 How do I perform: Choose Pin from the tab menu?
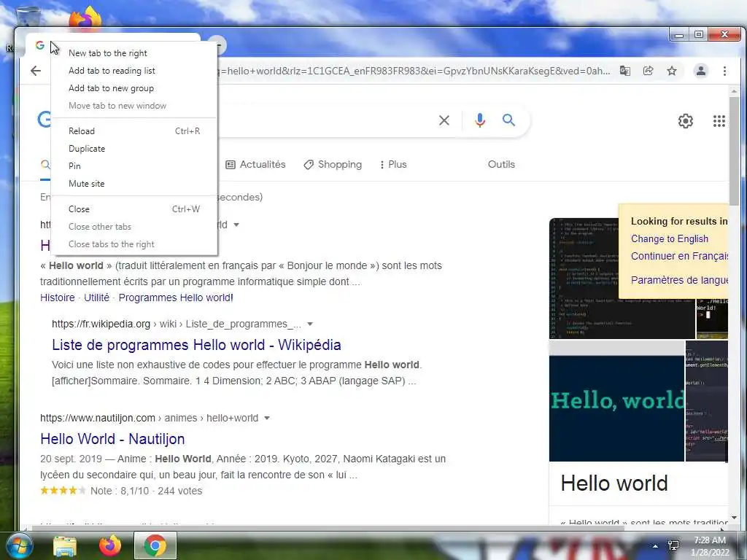point(134,166)
